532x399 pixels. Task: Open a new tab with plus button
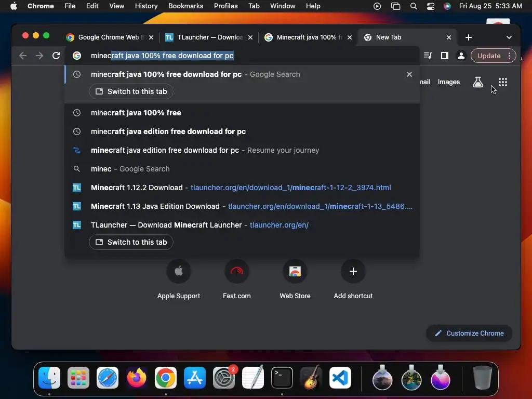[469, 37]
